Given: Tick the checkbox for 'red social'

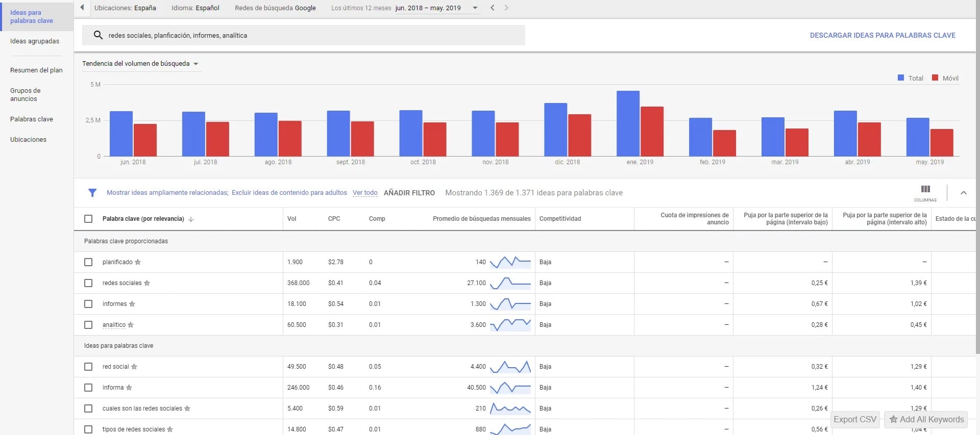Looking at the screenshot, I should click(88, 367).
